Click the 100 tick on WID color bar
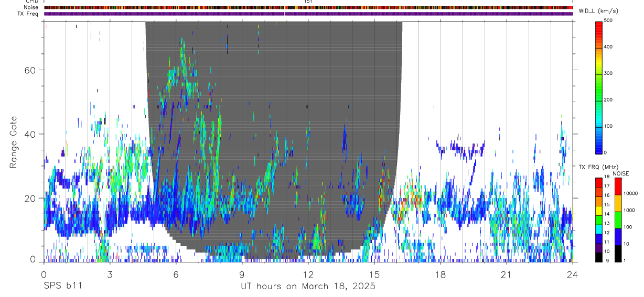 pyautogui.click(x=609, y=126)
